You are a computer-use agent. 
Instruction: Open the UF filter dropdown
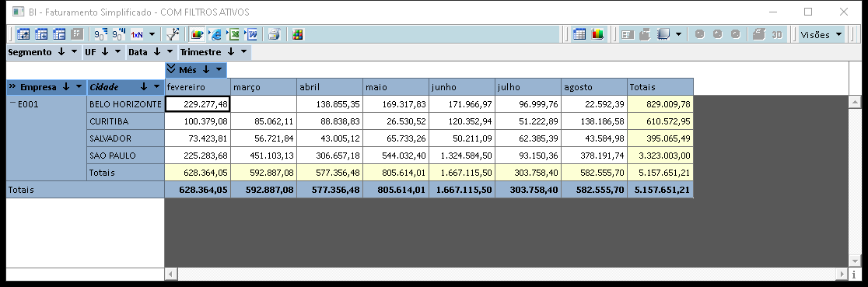(117, 52)
